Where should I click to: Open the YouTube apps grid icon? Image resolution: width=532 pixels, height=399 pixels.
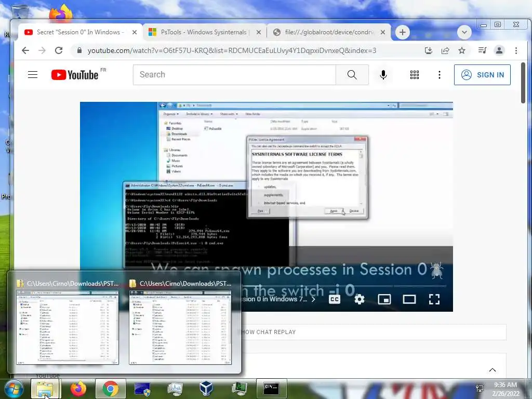coord(414,75)
